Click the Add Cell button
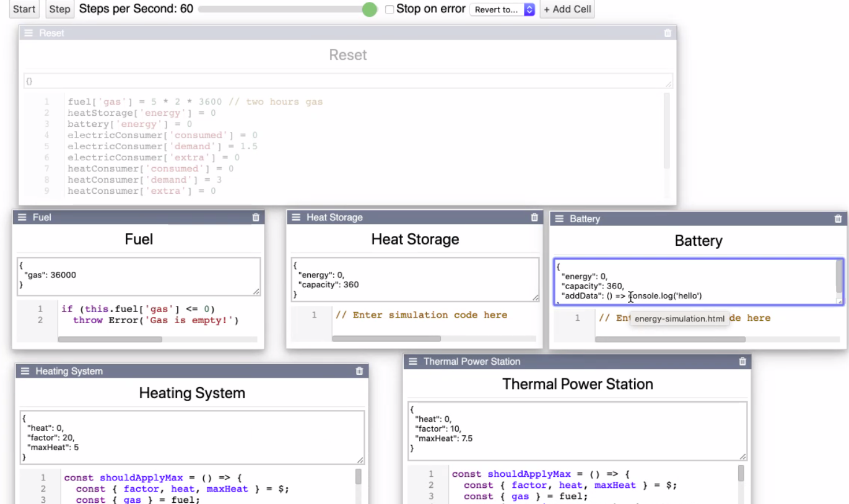 567,9
